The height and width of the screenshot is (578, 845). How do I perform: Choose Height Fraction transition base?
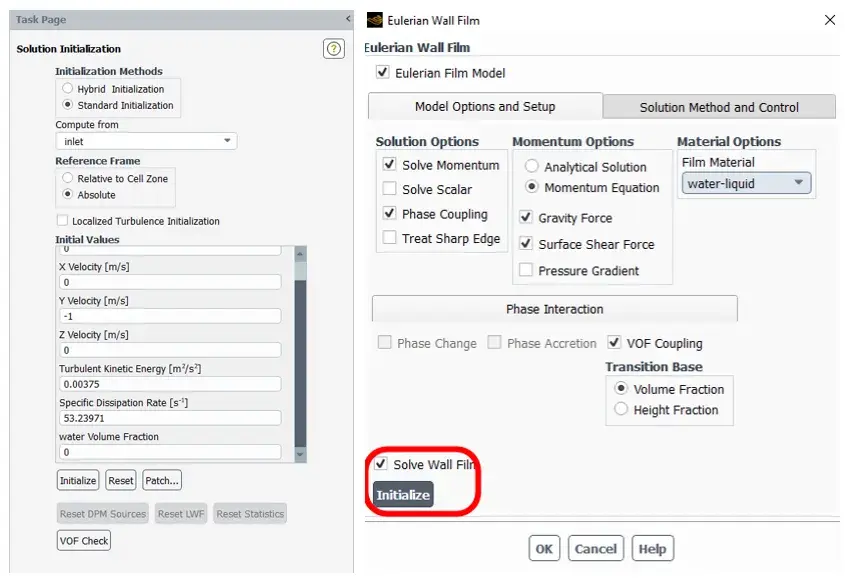tap(621, 409)
